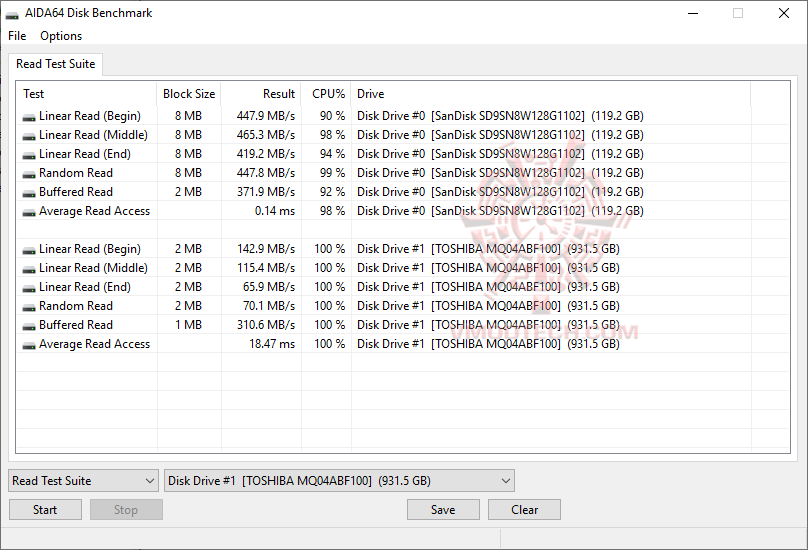Click the Block Size column header
The width and height of the screenshot is (808, 550).
(189, 94)
